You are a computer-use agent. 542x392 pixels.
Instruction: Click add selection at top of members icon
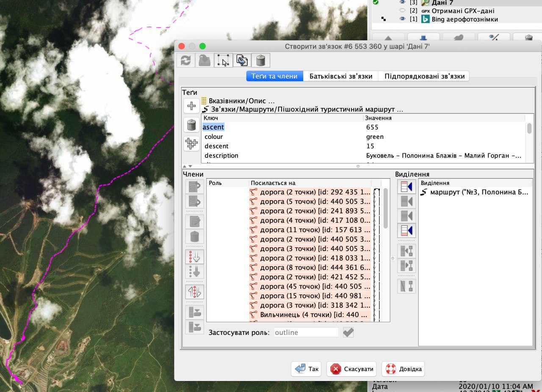coord(406,186)
